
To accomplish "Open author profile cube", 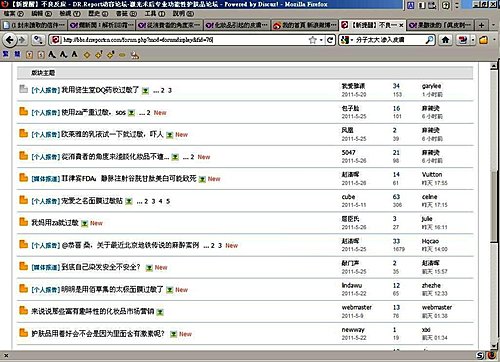I will (x=348, y=197).
